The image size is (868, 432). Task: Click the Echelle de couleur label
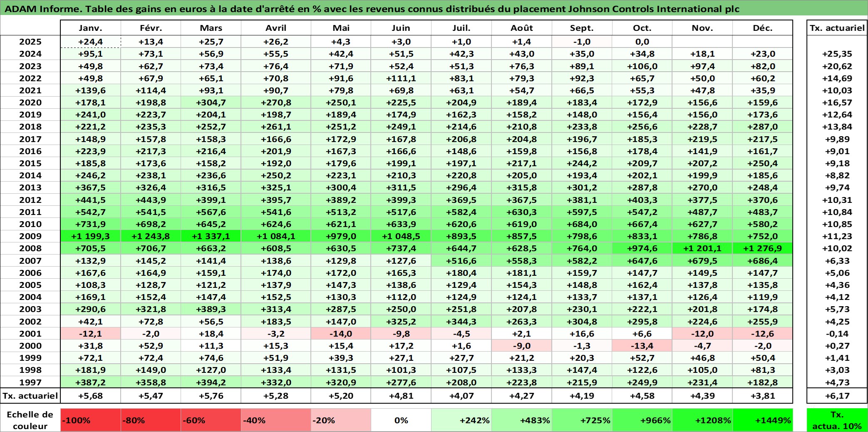point(30,420)
